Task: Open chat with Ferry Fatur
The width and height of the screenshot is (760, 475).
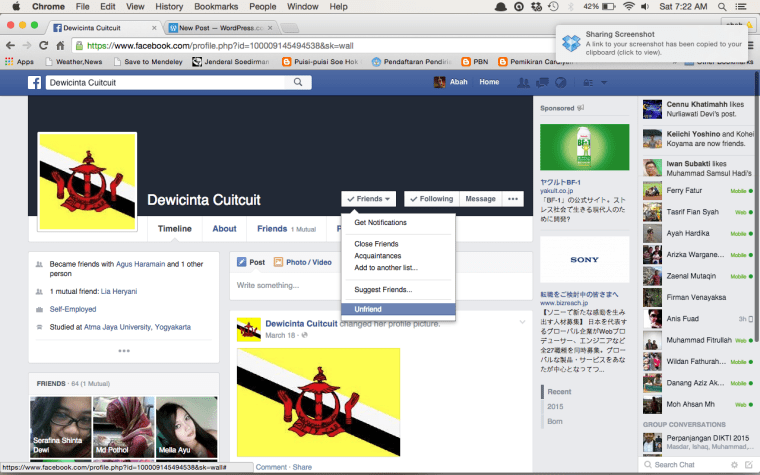Action: tap(698, 190)
